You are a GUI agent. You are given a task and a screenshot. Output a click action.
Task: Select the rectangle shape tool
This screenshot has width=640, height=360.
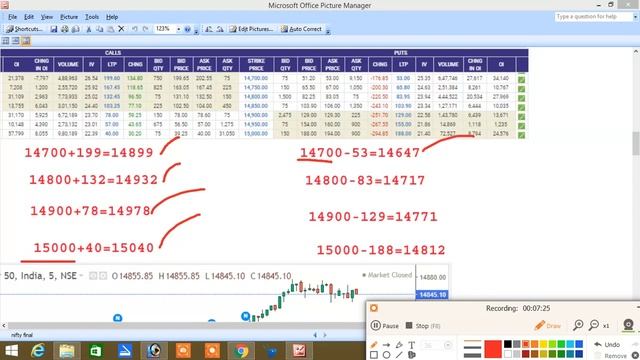click(374, 355)
